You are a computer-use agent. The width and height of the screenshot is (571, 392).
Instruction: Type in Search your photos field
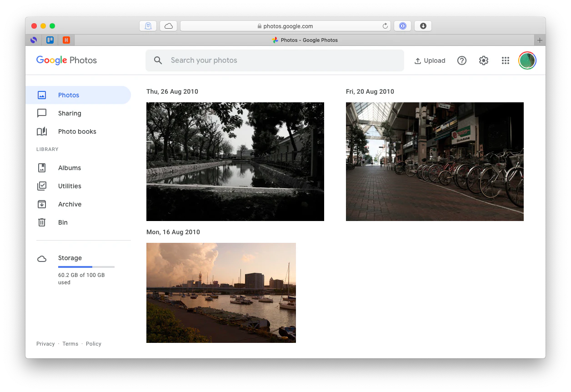282,60
